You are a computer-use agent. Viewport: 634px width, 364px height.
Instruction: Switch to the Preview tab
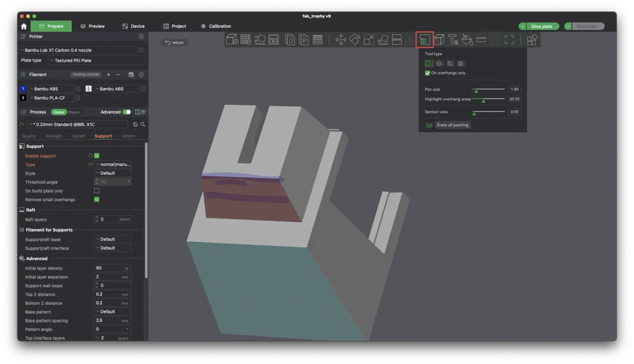click(x=93, y=26)
